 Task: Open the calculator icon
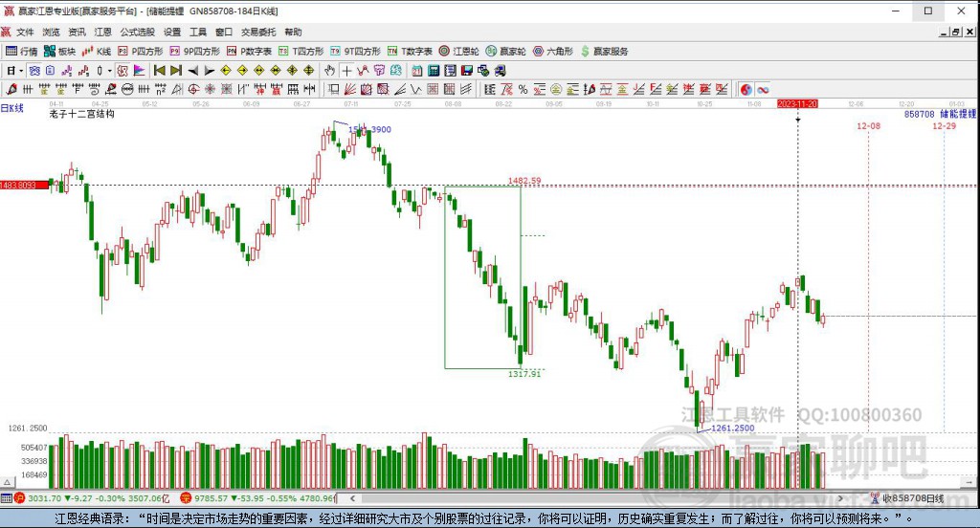tap(434, 71)
